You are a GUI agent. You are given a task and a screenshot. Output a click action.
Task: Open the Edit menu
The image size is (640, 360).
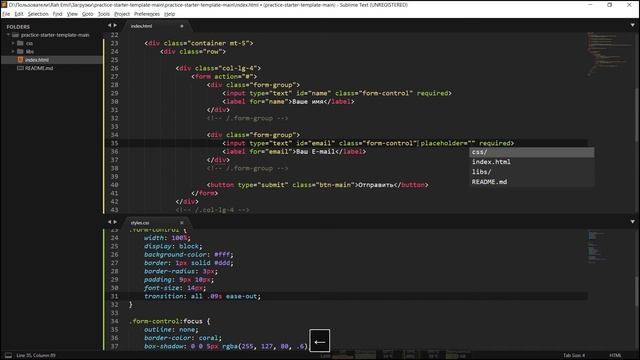(x=19, y=14)
